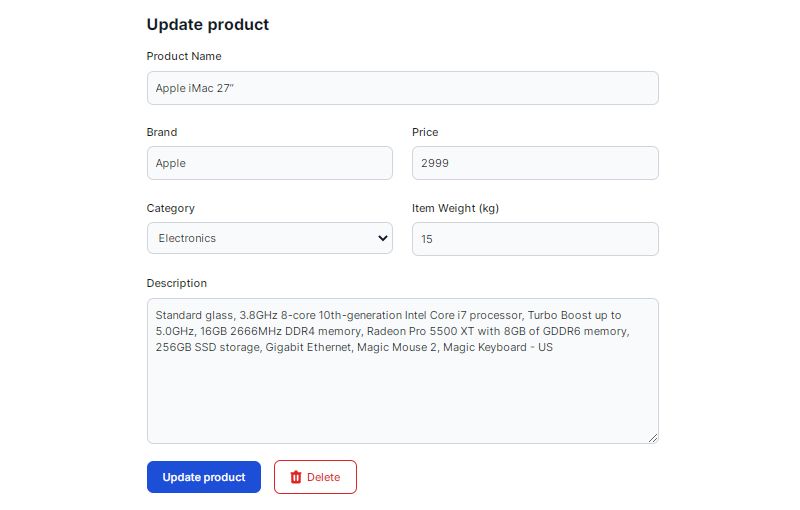Open the Category select showing Electronics
Image resolution: width=800 pixels, height=510 pixels.
point(270,238)
